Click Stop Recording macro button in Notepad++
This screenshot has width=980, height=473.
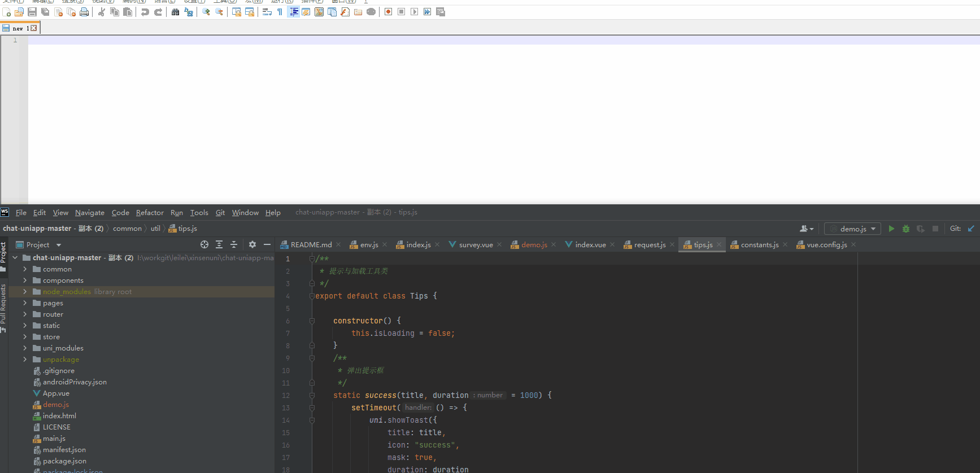402,12
